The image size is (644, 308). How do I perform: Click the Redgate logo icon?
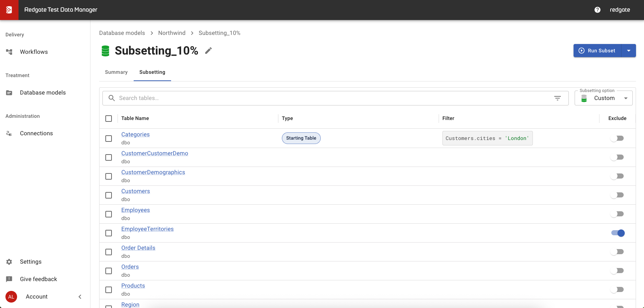(x=9, y=10)
